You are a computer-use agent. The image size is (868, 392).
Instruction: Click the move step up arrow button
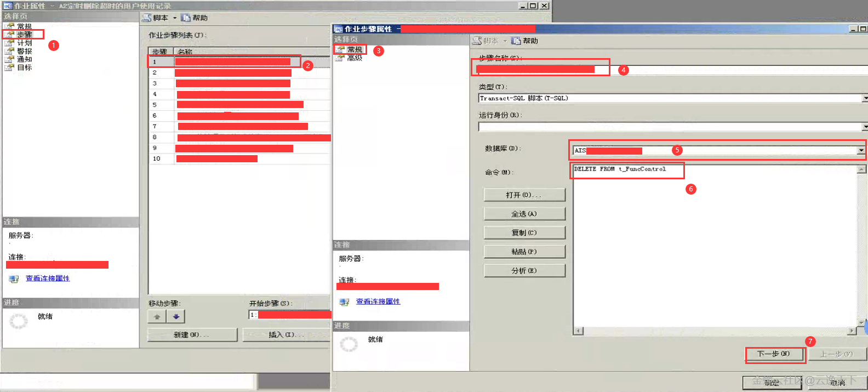point(157,317)
